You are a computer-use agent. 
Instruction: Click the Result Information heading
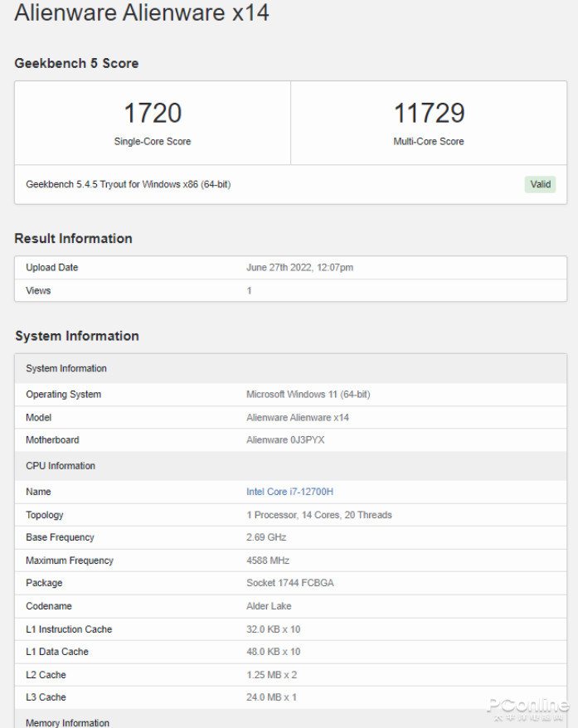73,239
